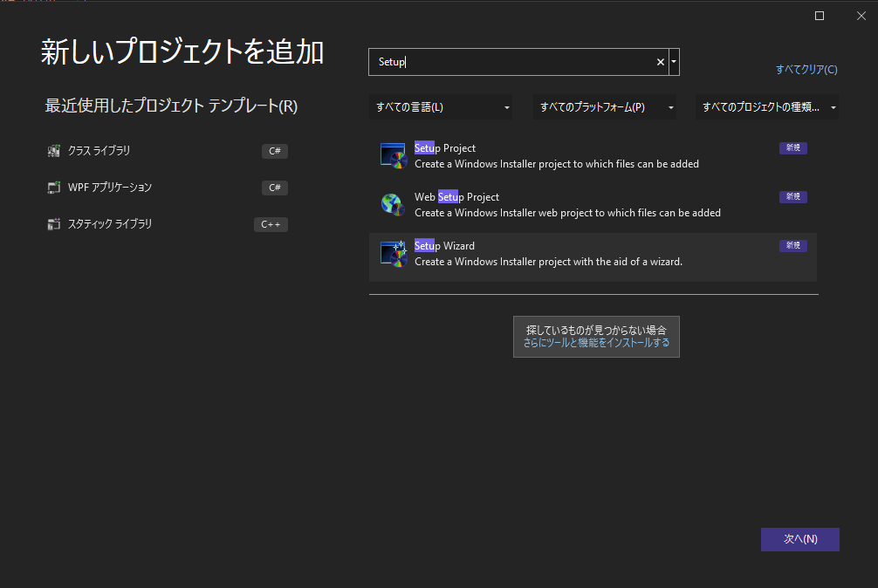Image resolution: width=878 pixels, height=588 pixels.
Task: Click the WPF アプリケーション template icon
Action: [54, 187]
